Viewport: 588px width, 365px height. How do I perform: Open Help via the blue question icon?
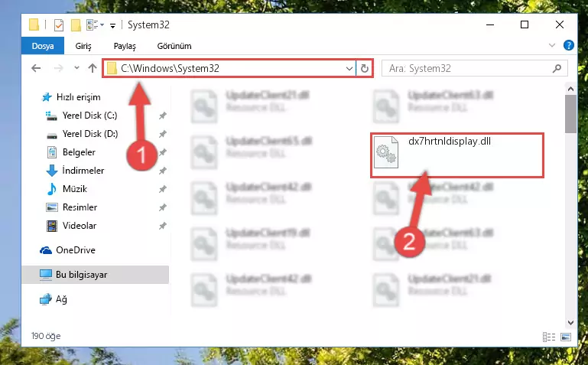(568, 45)
